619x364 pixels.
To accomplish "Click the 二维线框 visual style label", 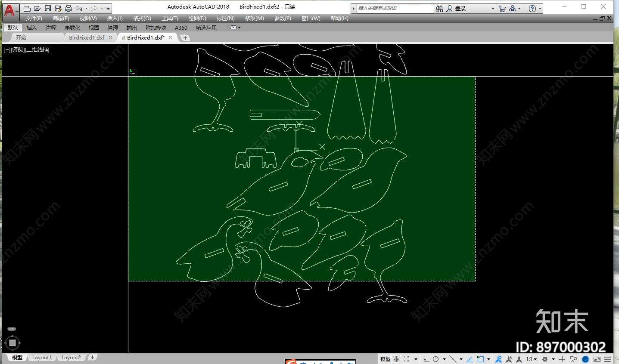I will (x=37, y=49).
